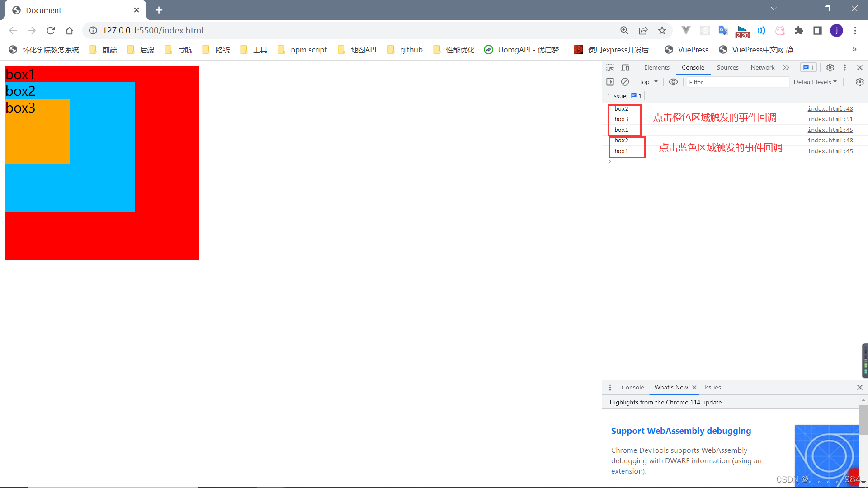Click the share page icon in address bar

tap(643, 30)
